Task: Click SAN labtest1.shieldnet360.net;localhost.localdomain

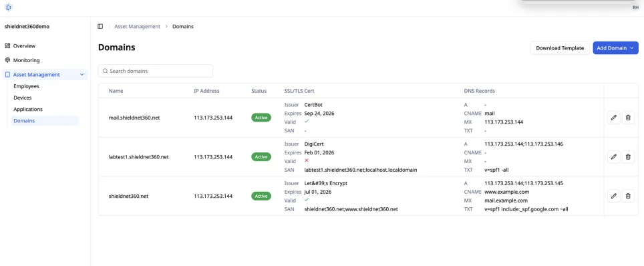Action: tap(361, 170)
